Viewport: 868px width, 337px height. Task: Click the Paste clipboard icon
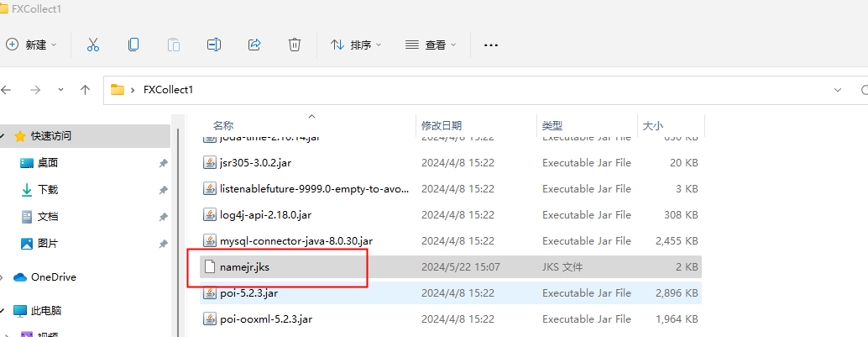(173, 45)
